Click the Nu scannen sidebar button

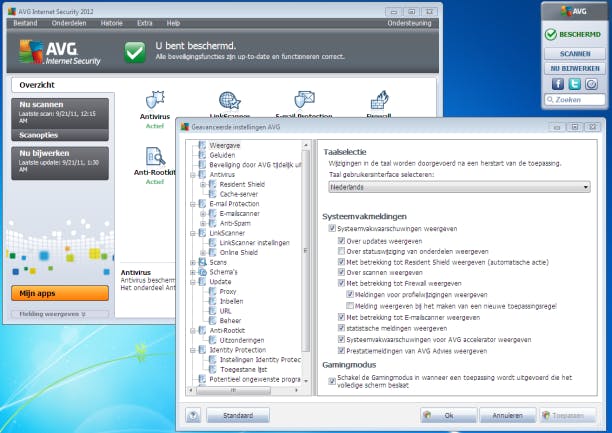click(x=60, y=114)
